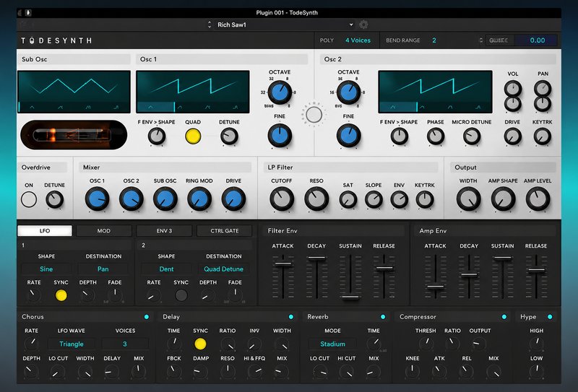Click the plugin icon in the title bar
The image size is (578, 392).
(x=28, y=12)
